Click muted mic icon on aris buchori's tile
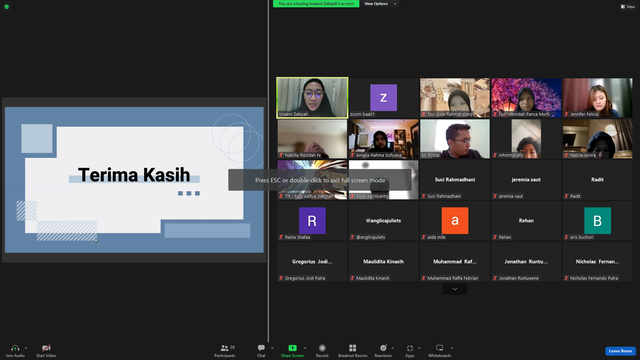Image resolution: width=640 pixels, height=360 pixels. click(567, 237)
